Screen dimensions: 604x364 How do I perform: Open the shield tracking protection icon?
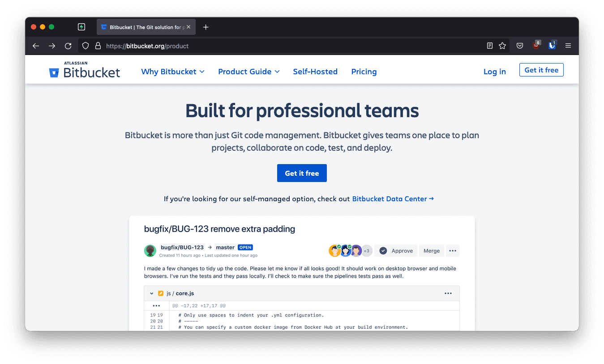point(86,46)
